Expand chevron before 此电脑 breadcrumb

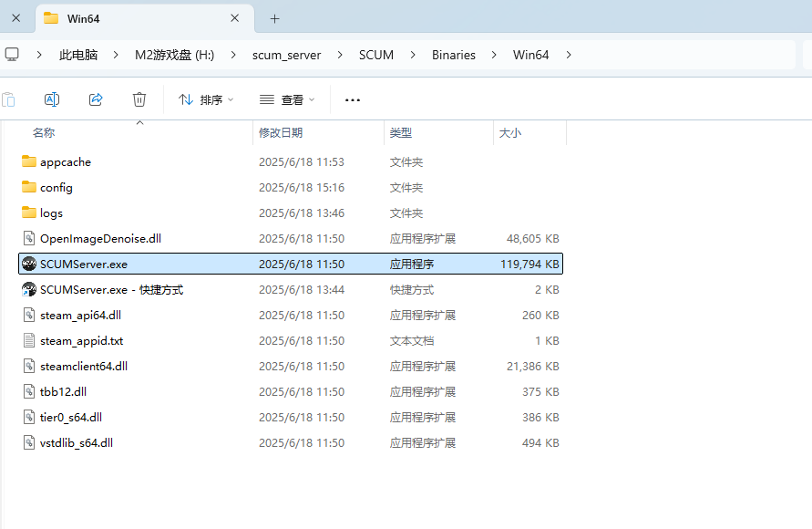coord(39,55)
